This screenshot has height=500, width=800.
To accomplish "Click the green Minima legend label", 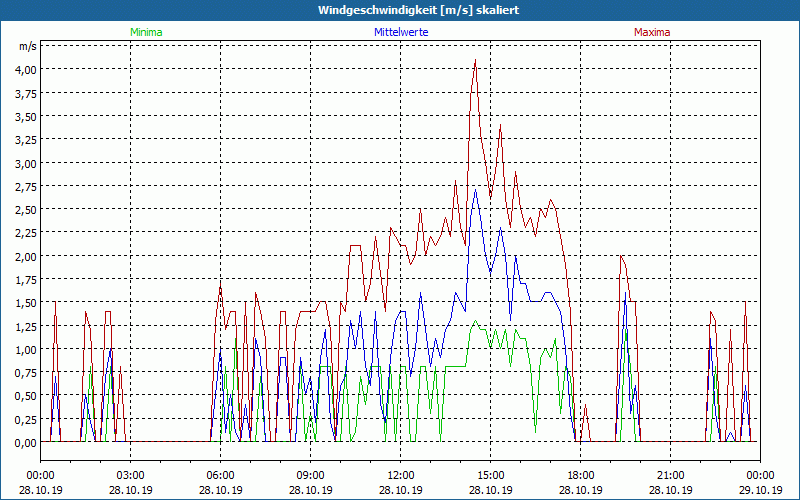I will 146,32.
